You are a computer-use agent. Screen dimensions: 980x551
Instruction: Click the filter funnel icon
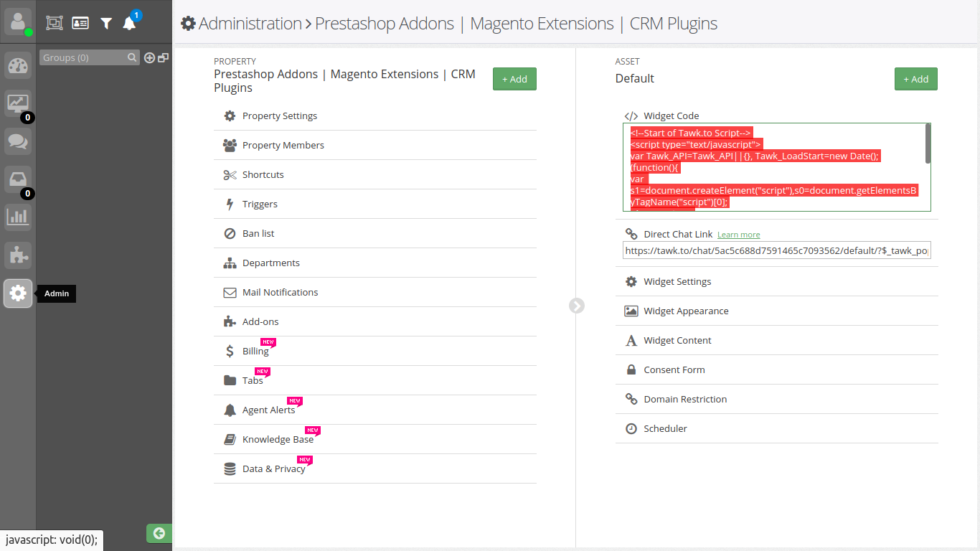click(106, 23)
